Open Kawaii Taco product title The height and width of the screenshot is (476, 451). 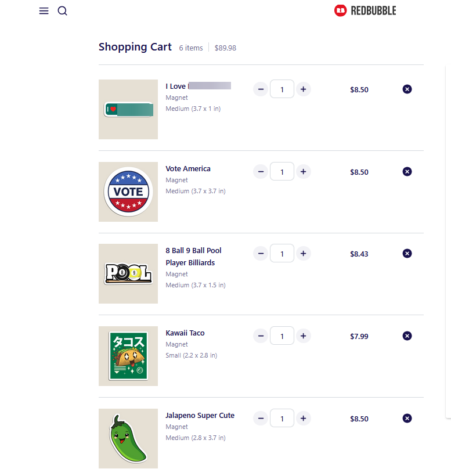[x=185, y=333]
